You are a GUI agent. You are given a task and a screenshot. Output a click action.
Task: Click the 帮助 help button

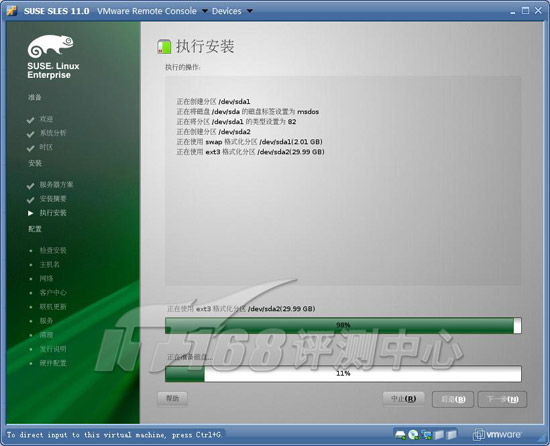point(172,399)
